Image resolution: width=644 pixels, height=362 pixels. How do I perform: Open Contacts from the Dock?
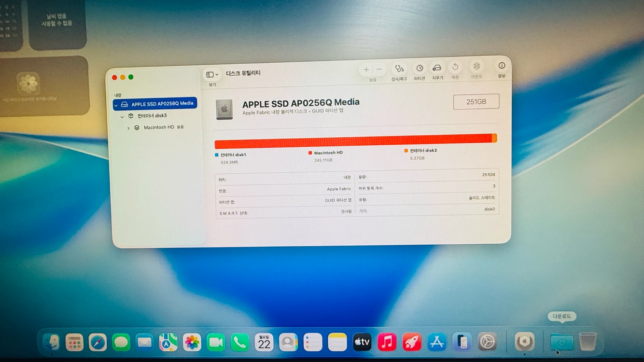288,342
